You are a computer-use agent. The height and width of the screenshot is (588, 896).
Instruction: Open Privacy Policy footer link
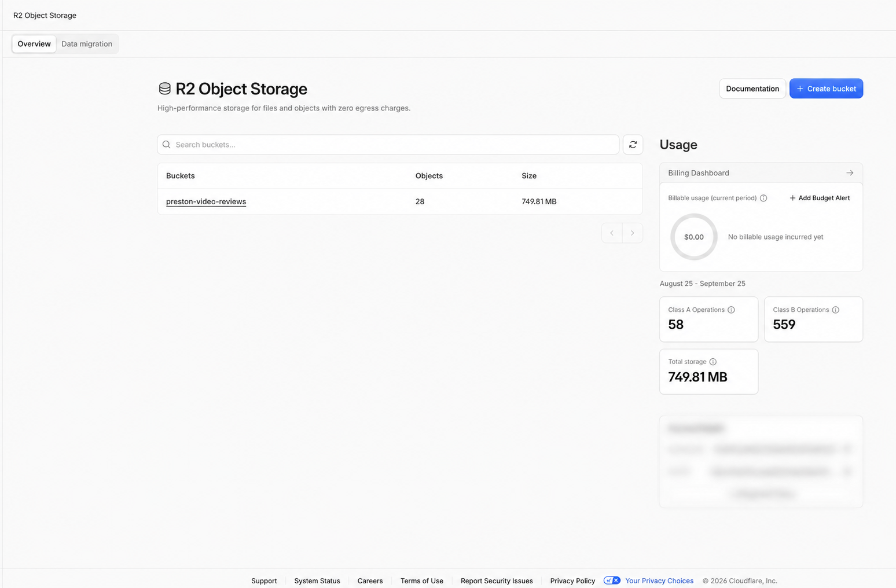pyautogui.click(x=572, y=580)
